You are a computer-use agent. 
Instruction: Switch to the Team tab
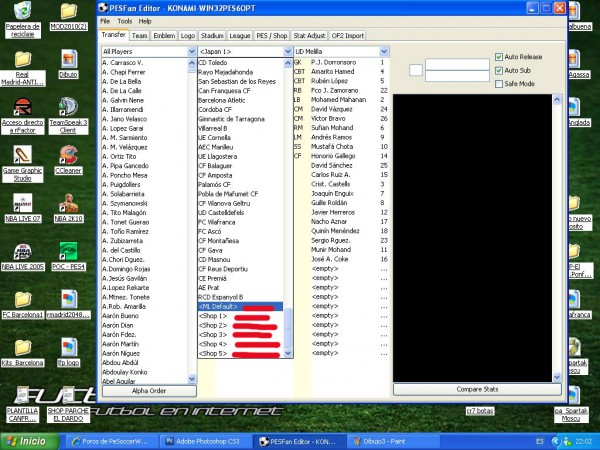(x=139, y=36)
